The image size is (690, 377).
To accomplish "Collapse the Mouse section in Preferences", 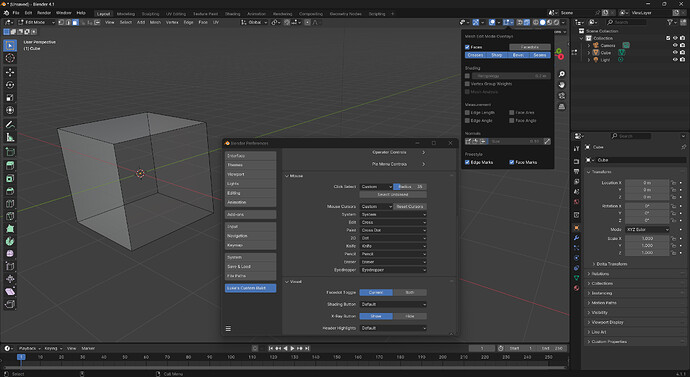I will point(287,176).
